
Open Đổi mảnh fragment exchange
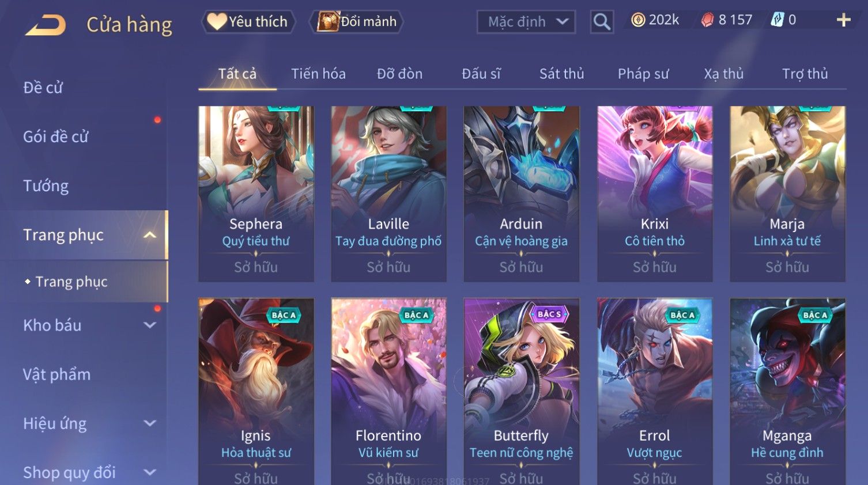[356, 22]
